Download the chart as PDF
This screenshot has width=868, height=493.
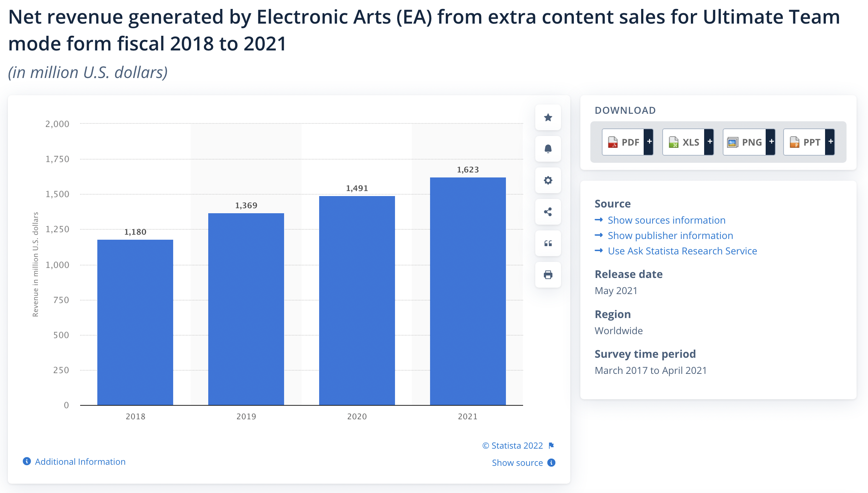pyautogui.click(x=623, y=142)
